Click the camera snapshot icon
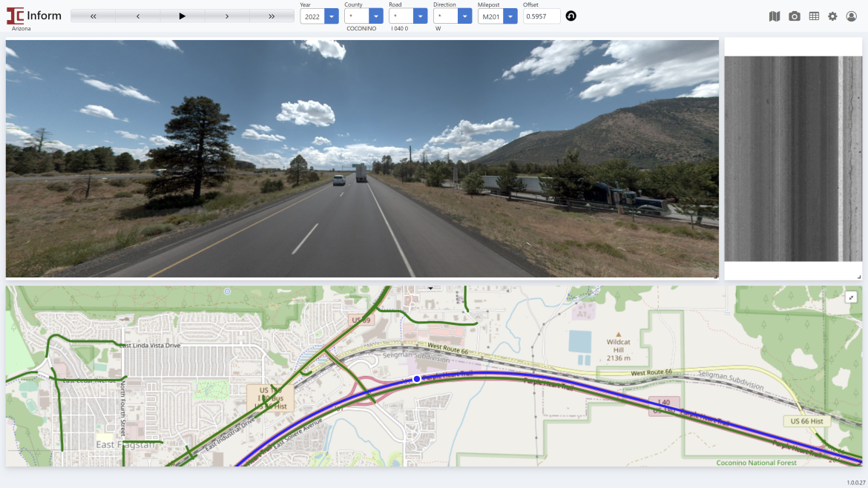 (795, 16)
